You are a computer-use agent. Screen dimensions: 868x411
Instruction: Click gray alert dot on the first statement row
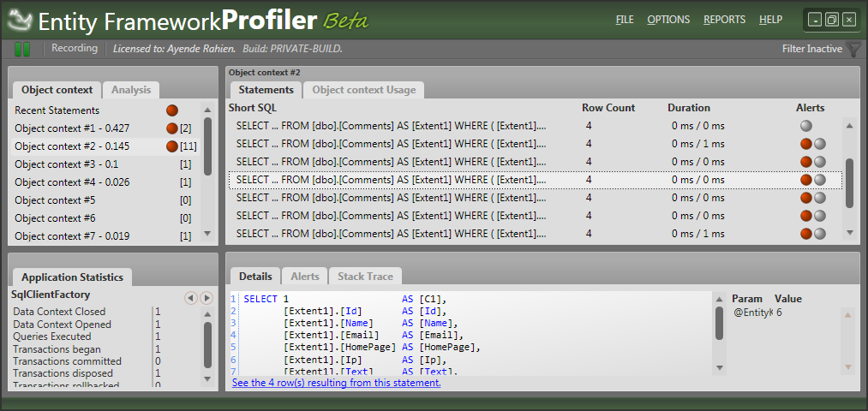point(806,126)
